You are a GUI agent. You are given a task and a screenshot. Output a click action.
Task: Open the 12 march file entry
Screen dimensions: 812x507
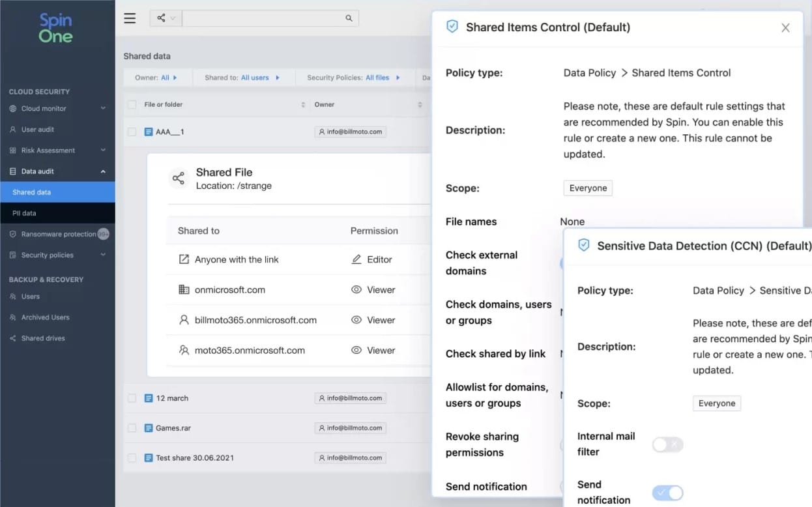(172, 398)
